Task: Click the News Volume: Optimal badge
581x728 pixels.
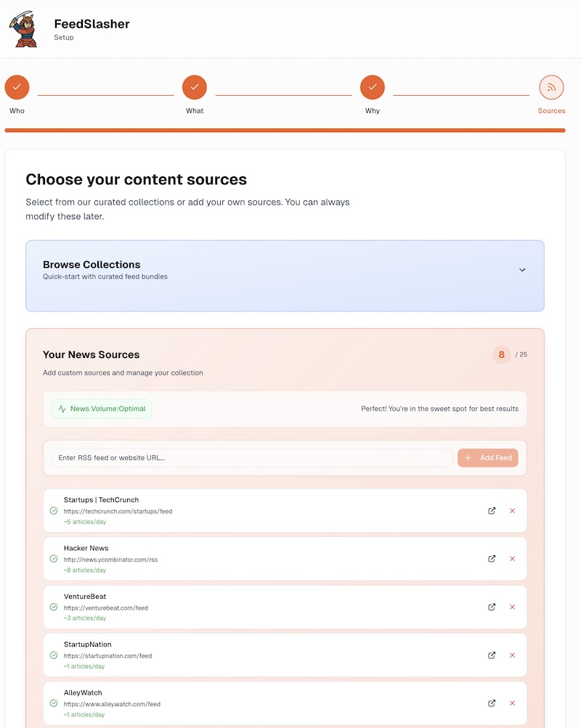Action: 102,409
